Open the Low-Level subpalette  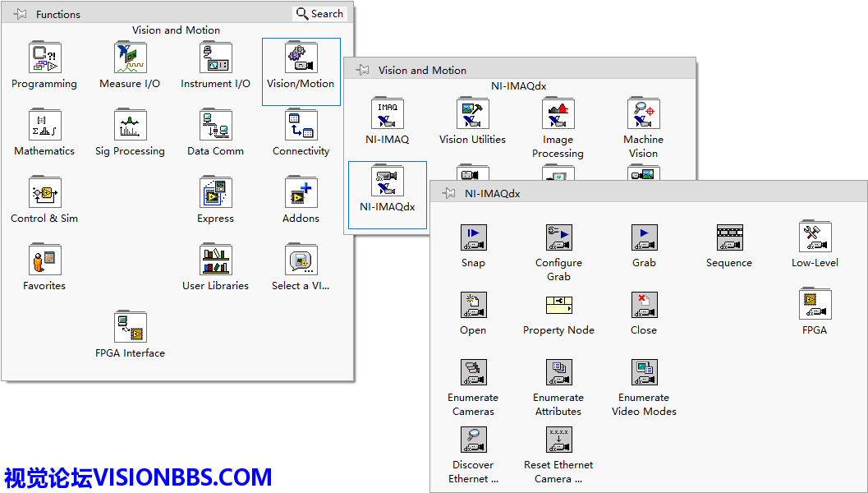815,237
